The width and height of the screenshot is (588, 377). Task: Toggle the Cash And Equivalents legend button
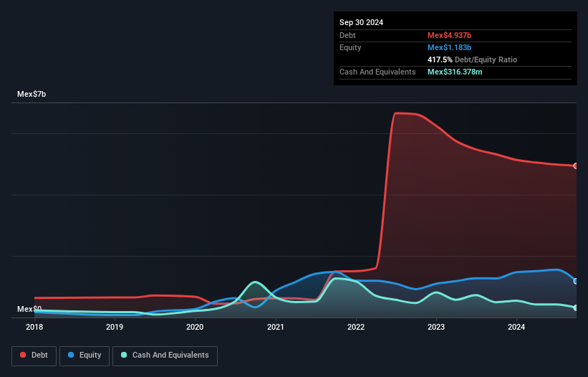(165, 355)
